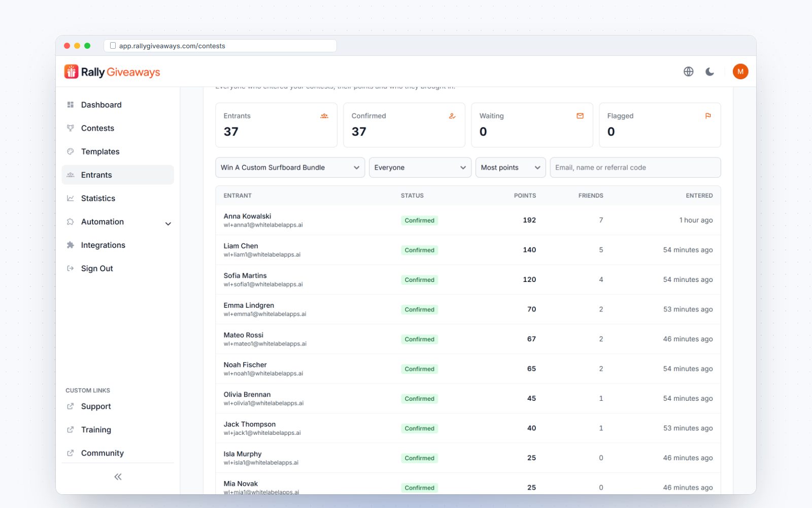
Task: Click the Confirmed card user-check icon
Action: coord(452,116)
